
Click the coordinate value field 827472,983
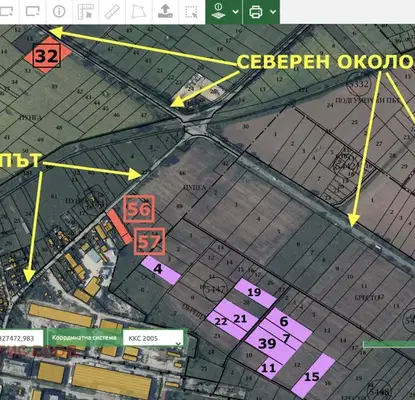click(21, 338)
